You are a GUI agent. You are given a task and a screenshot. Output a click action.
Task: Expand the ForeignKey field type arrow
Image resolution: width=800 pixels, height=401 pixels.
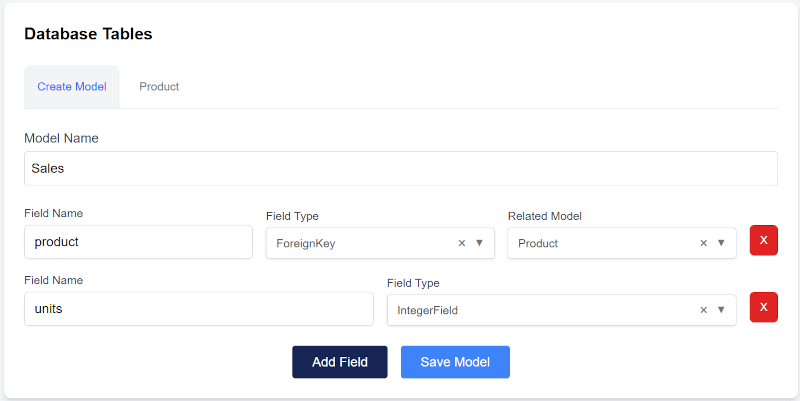pos(479,243)
